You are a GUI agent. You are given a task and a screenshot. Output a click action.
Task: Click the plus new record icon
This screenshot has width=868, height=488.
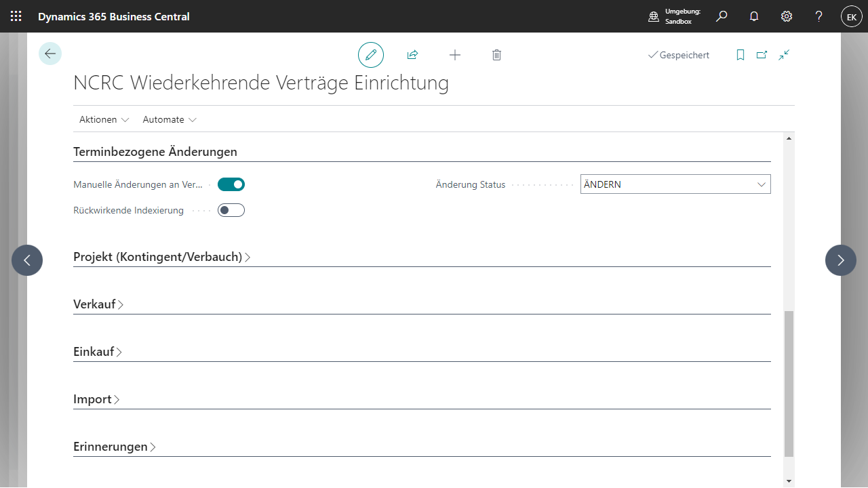coord(455,55)
